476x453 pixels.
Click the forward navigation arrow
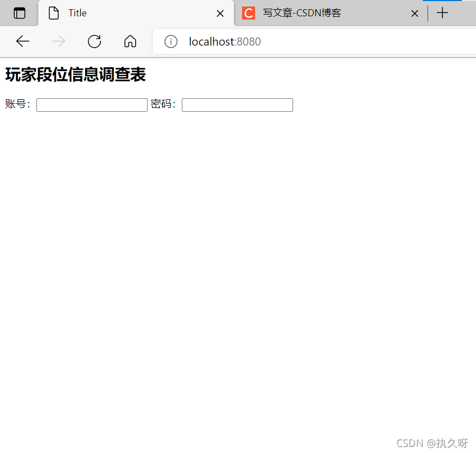point(59,41)
